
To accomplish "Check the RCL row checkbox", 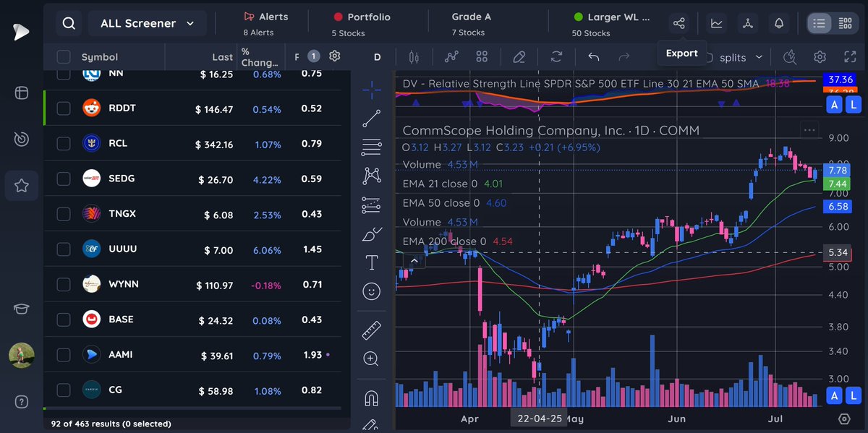I will [64, 143].
